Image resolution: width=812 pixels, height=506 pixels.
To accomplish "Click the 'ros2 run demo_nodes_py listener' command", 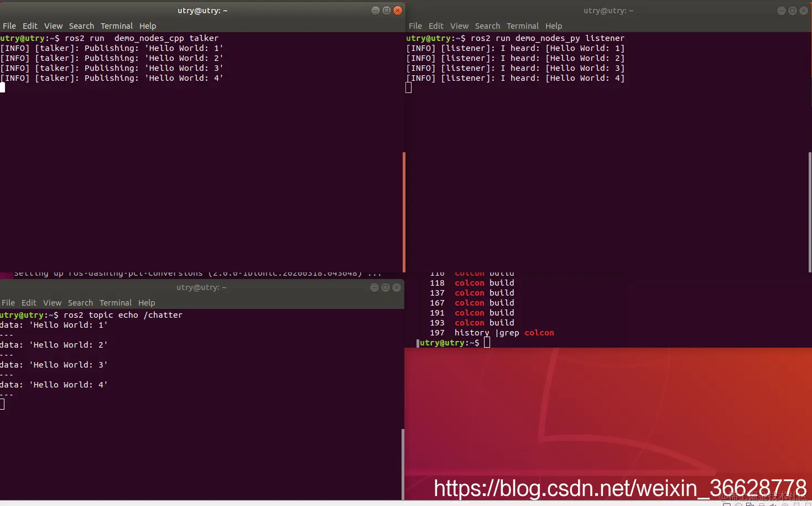I will (548, 38).
